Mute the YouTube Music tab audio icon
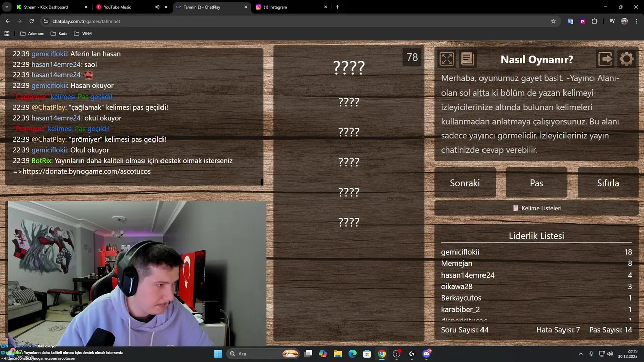644x362 pixels. tap(157, 7)
